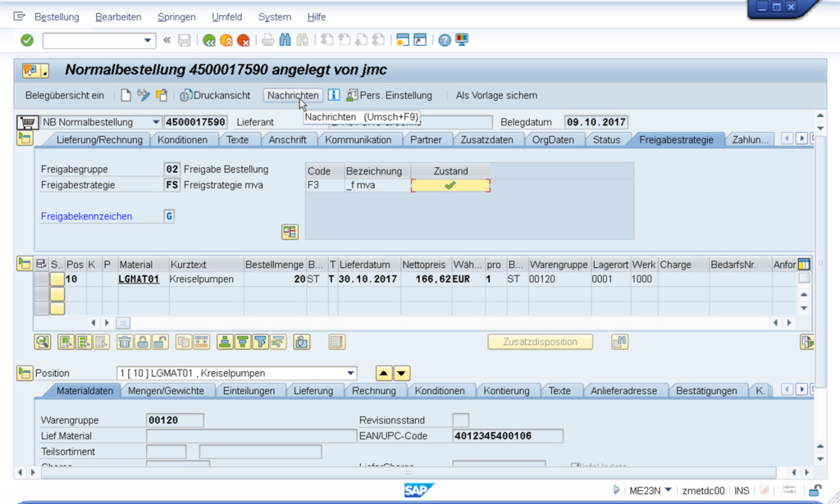Click the green checkmark Enter icon
This screenshot has width=840, height=504.
click(x=27, y=40)
